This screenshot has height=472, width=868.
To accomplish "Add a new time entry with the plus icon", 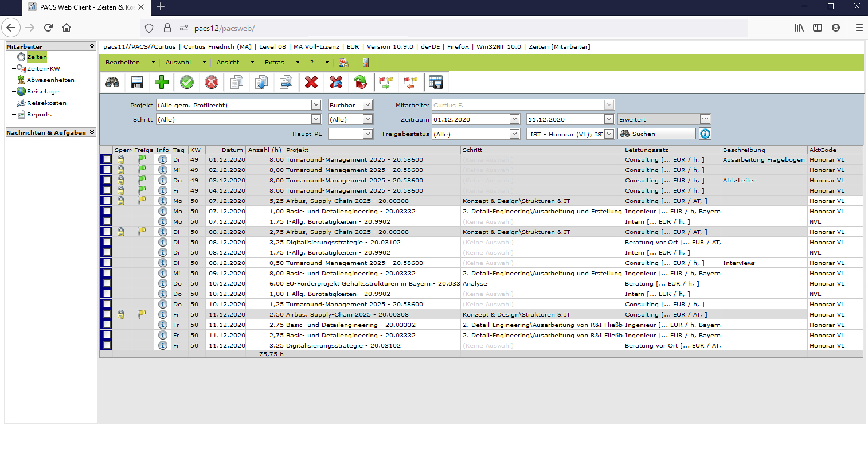I will (161, 82).
